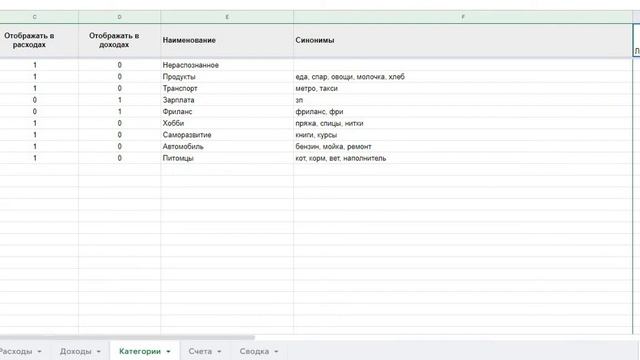This screenshot has height=360, width=640.
Task: Select the cell 'Саморазвитие'
Action: 227,135
